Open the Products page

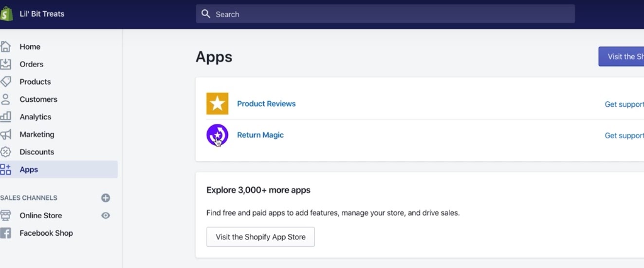click(35, 82)
